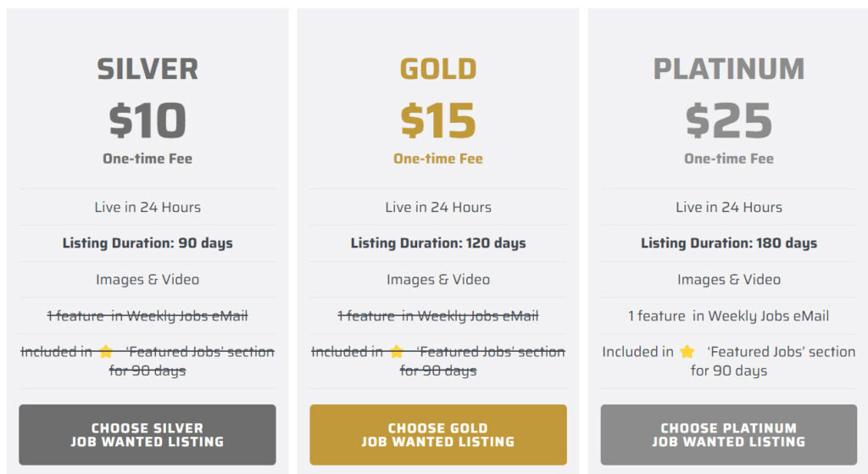This screenshot has width=868, height=474.
Task: Select the GOLD plan heading
Action: tap(438, 70)
